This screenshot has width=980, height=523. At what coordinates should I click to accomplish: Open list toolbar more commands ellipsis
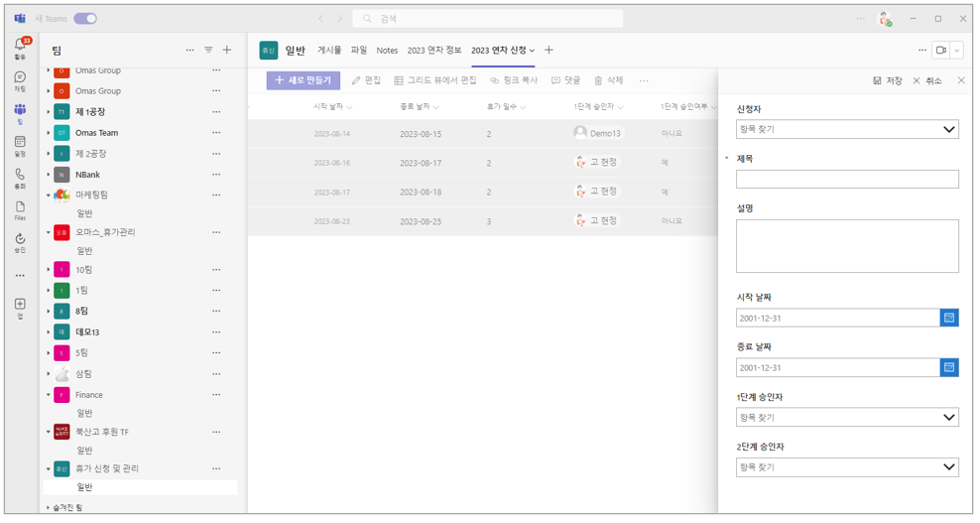pyautogui.click(x=644, y=80)
